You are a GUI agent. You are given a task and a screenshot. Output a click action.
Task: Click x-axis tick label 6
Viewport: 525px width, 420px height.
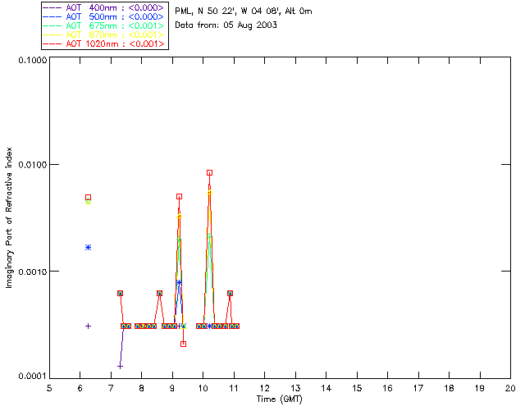[x=80, y=388]
